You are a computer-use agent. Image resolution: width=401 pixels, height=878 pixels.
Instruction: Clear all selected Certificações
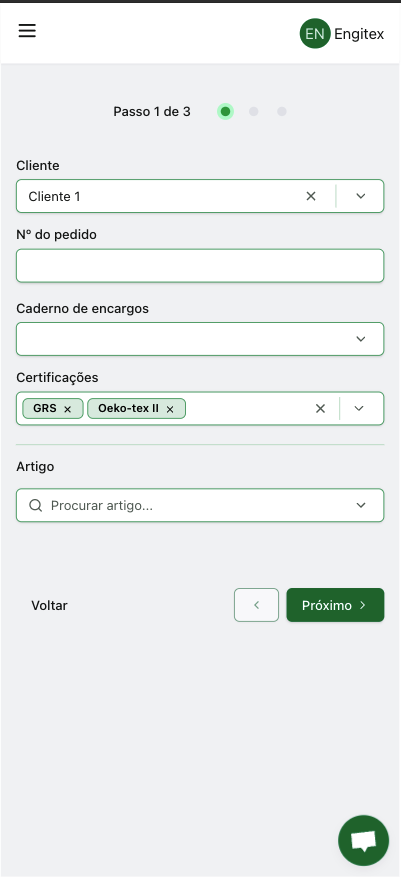320,409
